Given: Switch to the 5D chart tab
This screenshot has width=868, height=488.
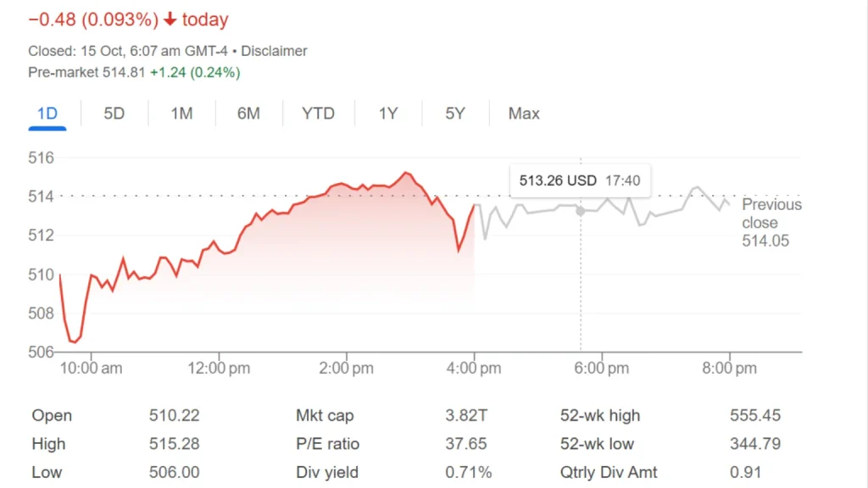Looking at the screenshot, I should point(114,114).
